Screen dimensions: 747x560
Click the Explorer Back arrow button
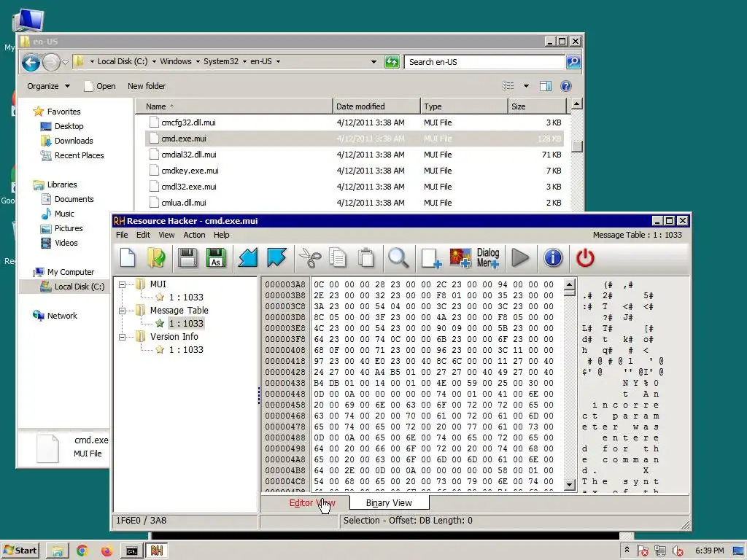tap(31, 62)
